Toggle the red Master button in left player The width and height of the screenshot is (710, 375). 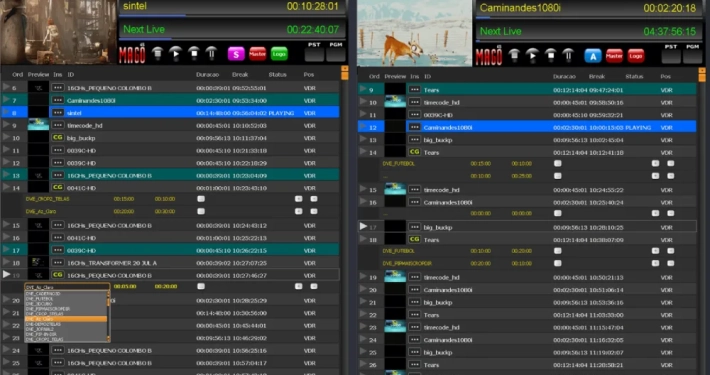(257, 54)
